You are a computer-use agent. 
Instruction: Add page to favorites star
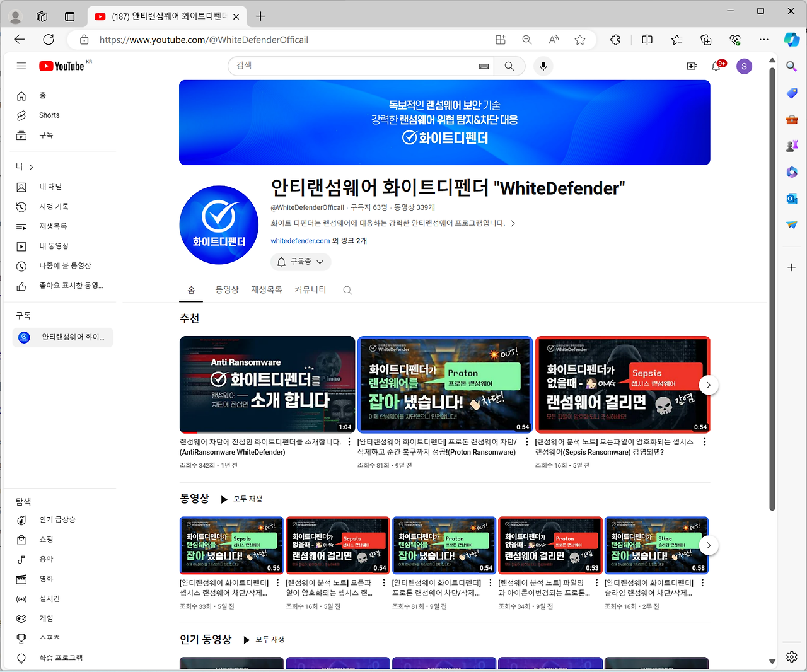(x=580, y=40)
